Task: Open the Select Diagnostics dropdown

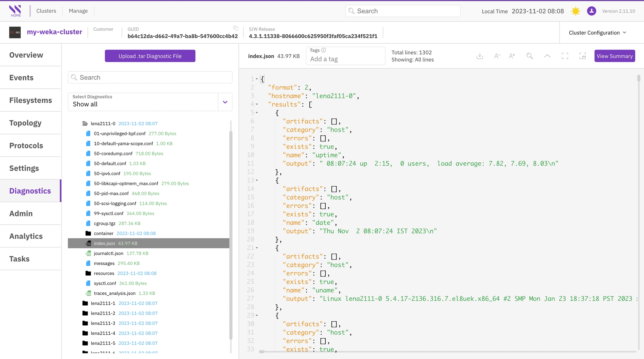Action: coord(225,102)
